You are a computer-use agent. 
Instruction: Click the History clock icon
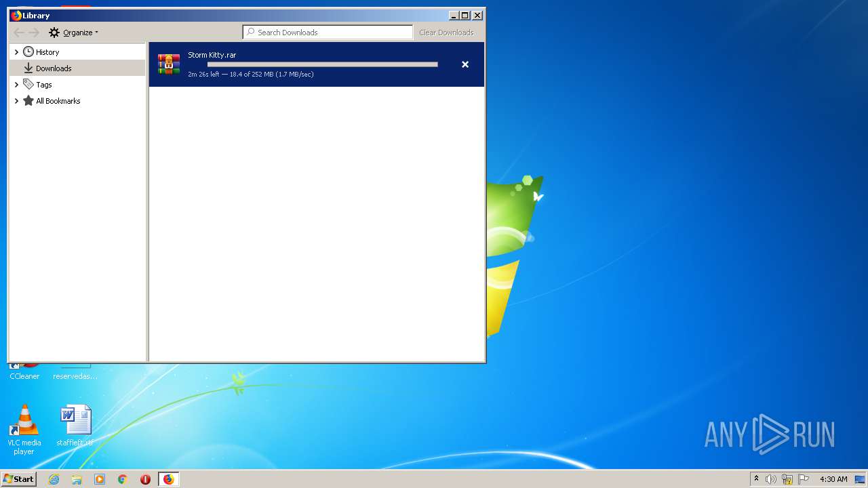click(28, 52)
